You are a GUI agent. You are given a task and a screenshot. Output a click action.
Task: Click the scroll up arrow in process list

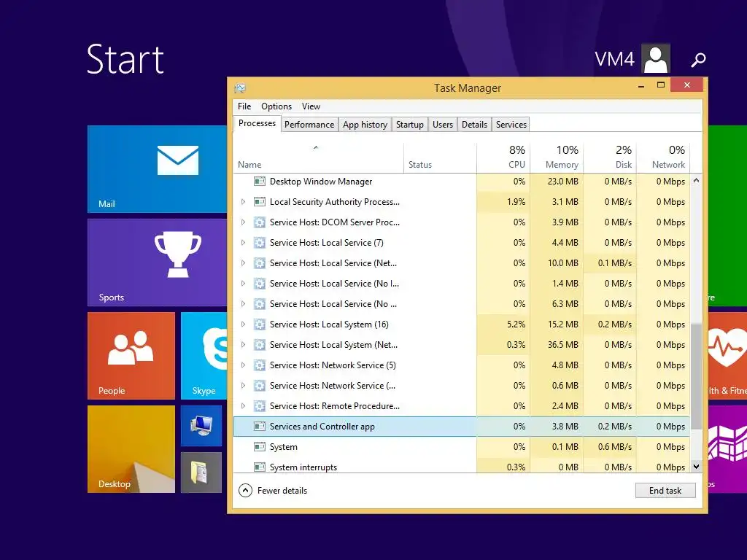point(696,181)
